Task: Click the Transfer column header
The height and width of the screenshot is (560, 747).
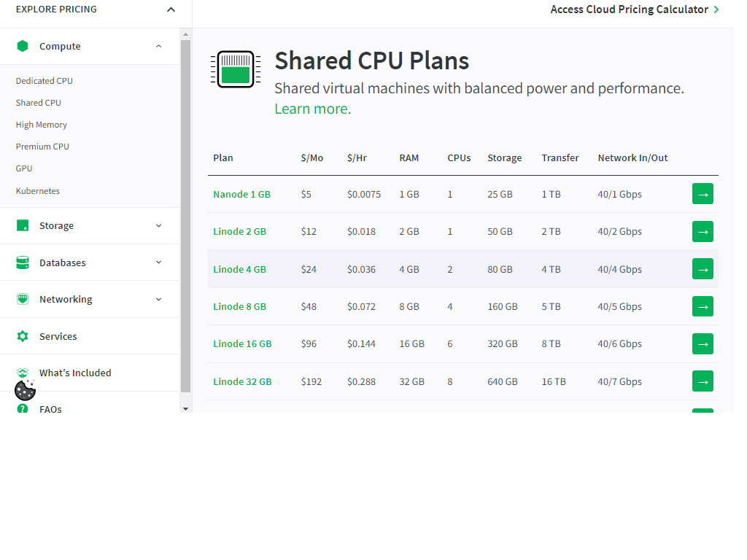Action: pyautogui.click(x=560, y=158)
